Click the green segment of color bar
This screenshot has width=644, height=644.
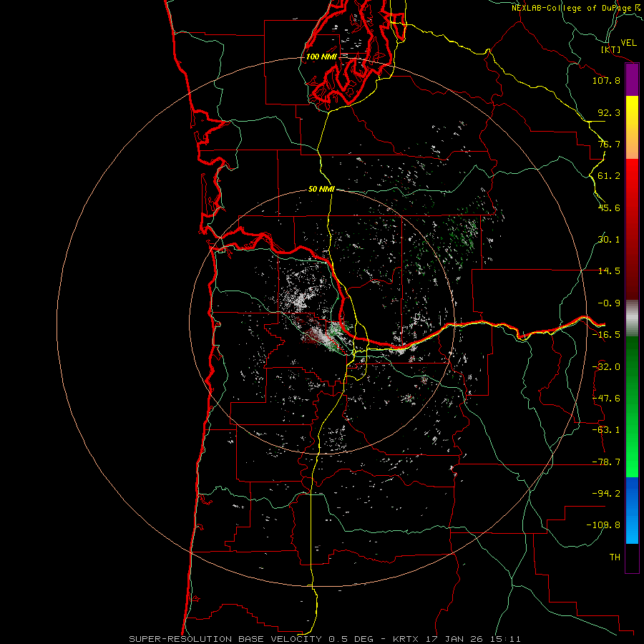coord(632,406)
